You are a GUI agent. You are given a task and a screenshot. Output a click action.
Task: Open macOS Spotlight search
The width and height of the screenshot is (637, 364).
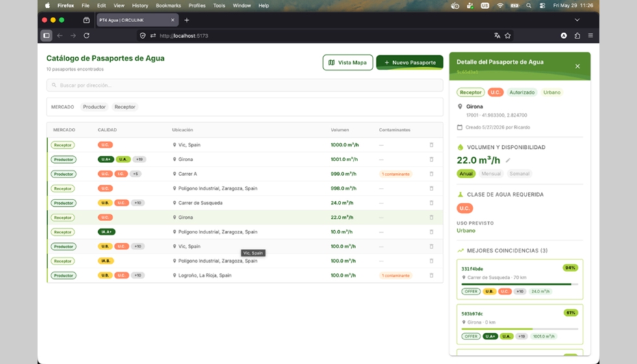pos(528,6)
